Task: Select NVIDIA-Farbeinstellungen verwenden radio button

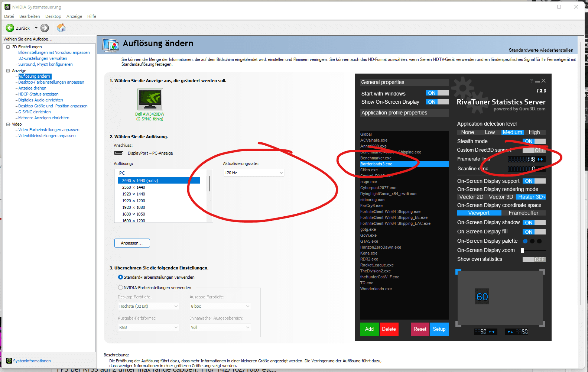Action: [120, 288]
